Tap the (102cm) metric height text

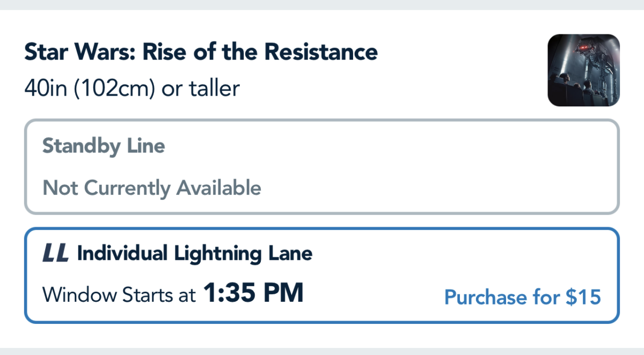tap(114, 88)
